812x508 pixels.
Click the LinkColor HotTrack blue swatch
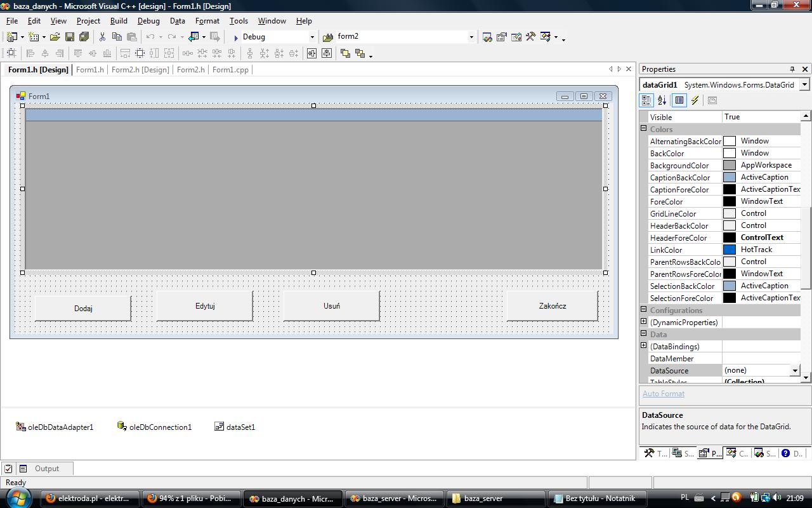point(730,250)
